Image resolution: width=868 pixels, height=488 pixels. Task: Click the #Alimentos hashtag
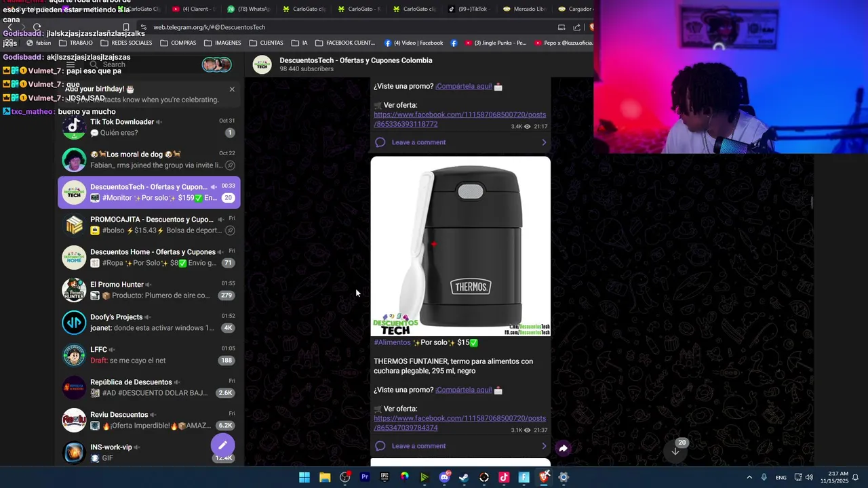[392, 342]
